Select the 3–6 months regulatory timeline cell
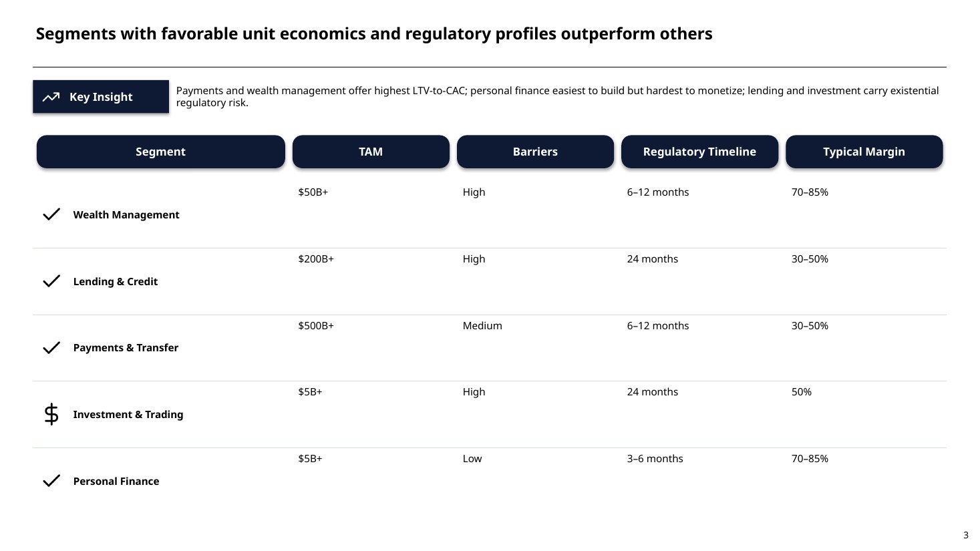Image resolution: width=980 pixels, height=551 pixels. [x=655, y=459]
